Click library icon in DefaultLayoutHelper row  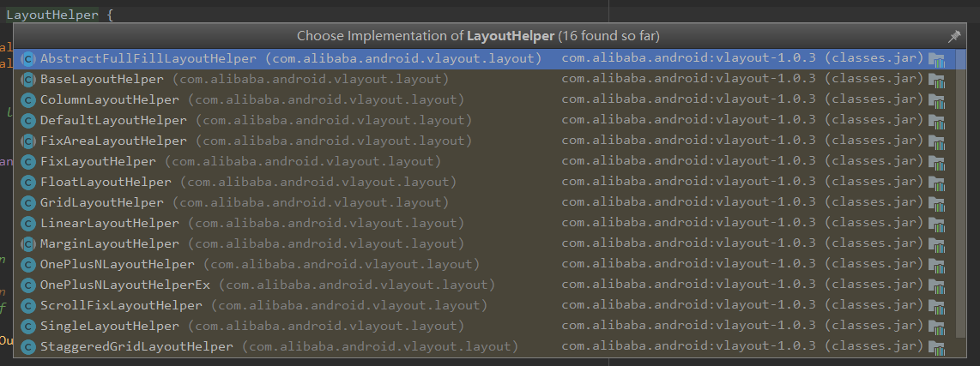coord(936,122)
